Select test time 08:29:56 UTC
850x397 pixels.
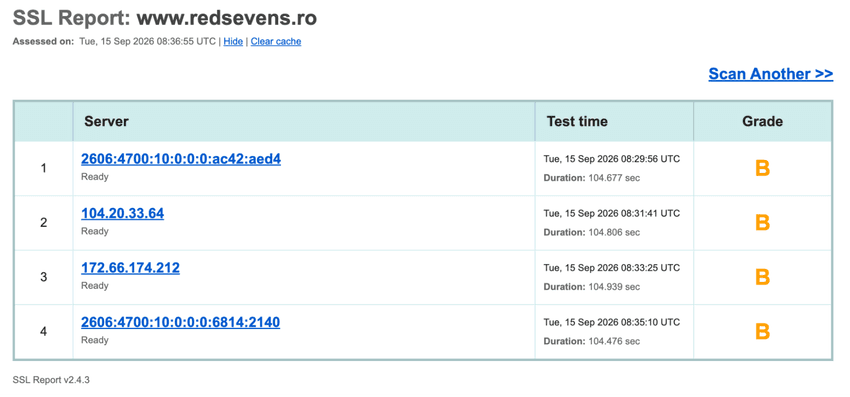(611, 159)
